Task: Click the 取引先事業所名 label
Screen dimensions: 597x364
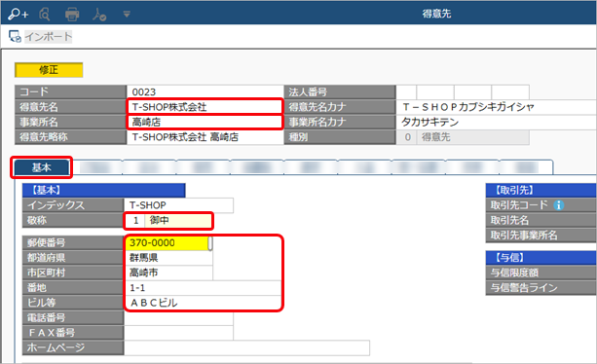Action: coord(524,236)
